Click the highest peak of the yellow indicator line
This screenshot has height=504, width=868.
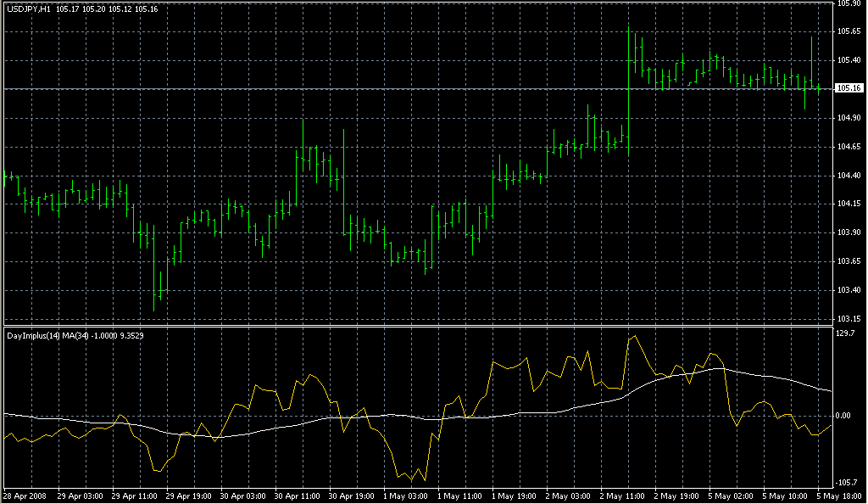coord(632,336)
